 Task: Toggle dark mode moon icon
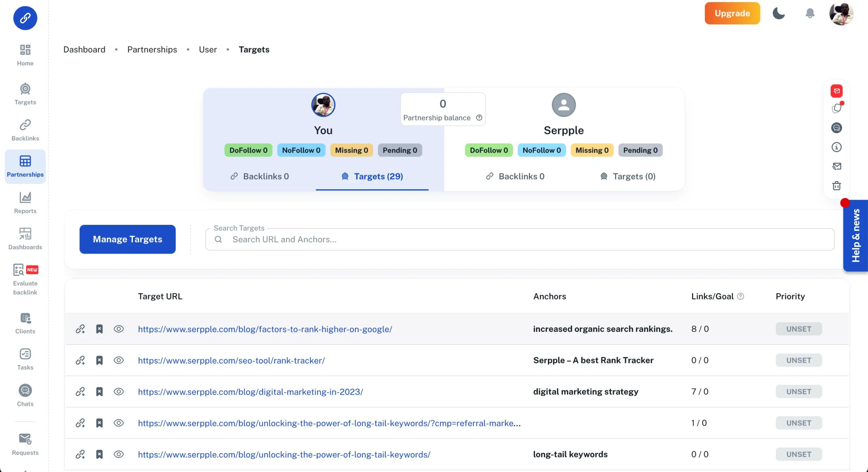(x=779, y=13)
